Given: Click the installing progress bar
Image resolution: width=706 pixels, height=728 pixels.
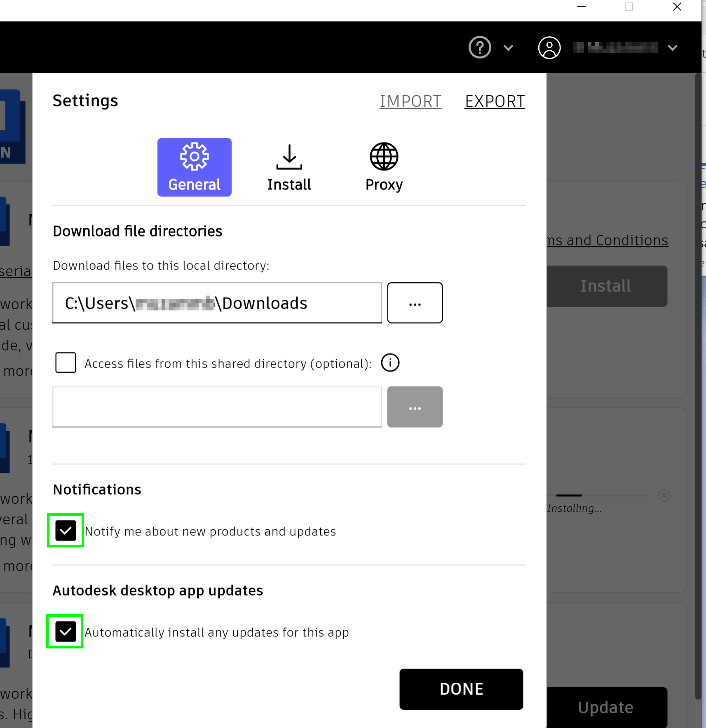Looking at the screenshot, I should coord(598,496).
